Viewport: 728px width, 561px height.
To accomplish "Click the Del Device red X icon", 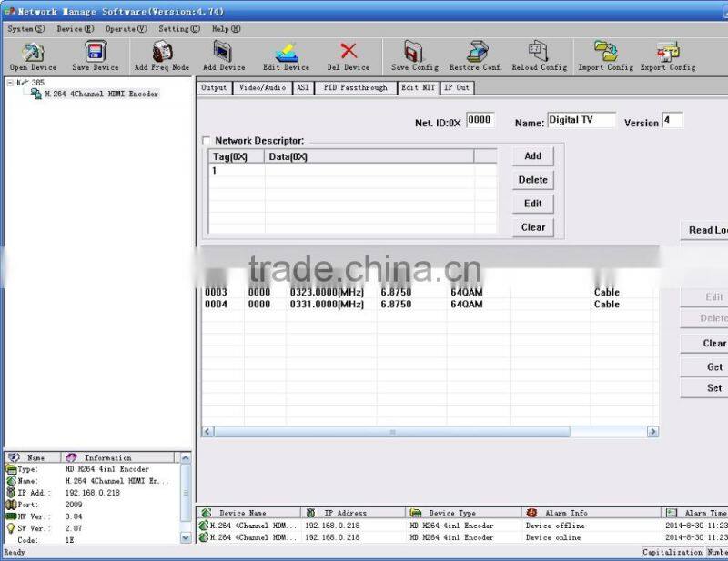I will click(x=349, y=52).
